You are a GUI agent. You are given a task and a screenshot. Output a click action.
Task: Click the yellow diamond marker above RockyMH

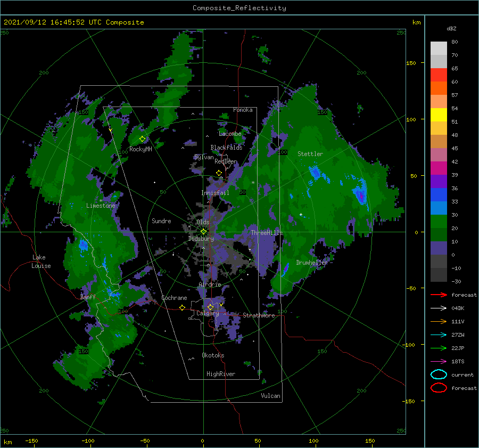point(142,139)
